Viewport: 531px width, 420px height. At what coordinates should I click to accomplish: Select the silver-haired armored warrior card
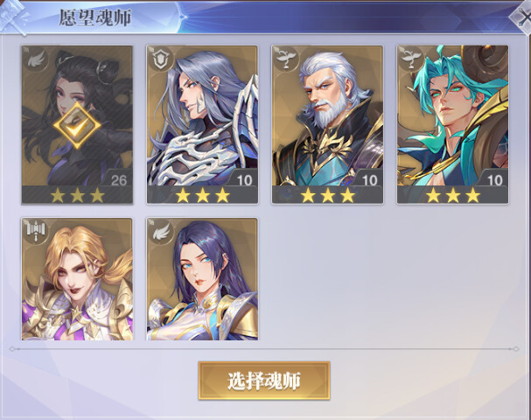pyautogui.click(x=202, y=124)
